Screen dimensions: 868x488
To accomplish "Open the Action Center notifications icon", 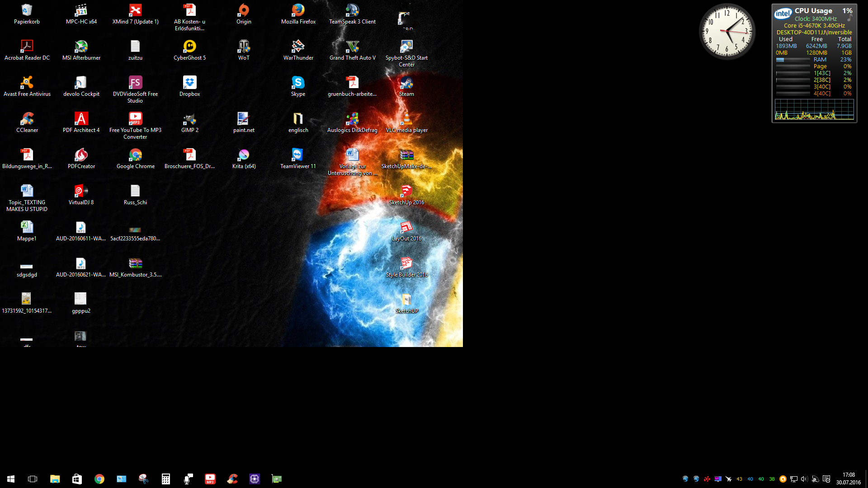I will [x=826, y=479].
